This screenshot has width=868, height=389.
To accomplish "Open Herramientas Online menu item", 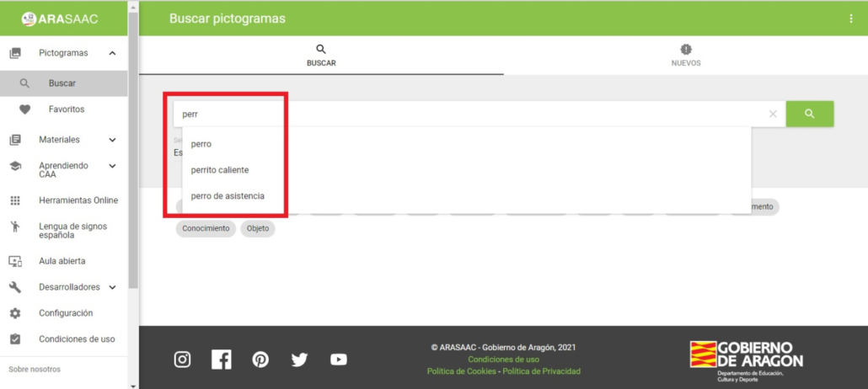I will 64,200.
